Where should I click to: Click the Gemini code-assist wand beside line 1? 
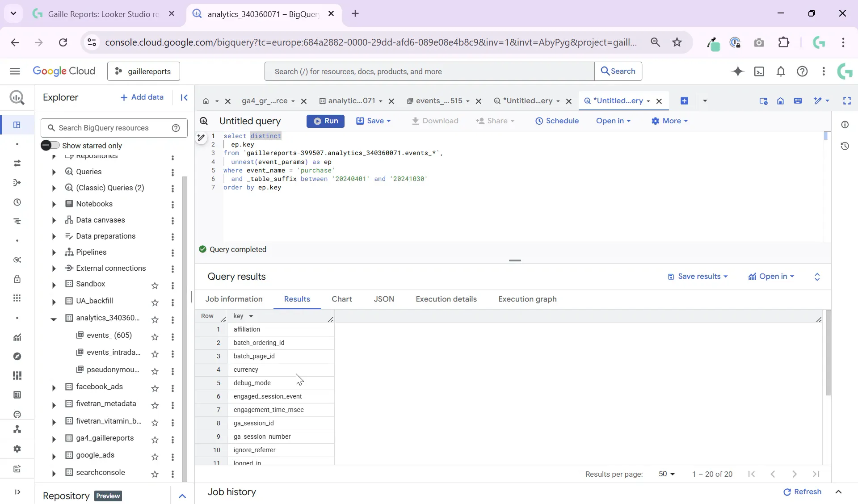pos(201,138)
